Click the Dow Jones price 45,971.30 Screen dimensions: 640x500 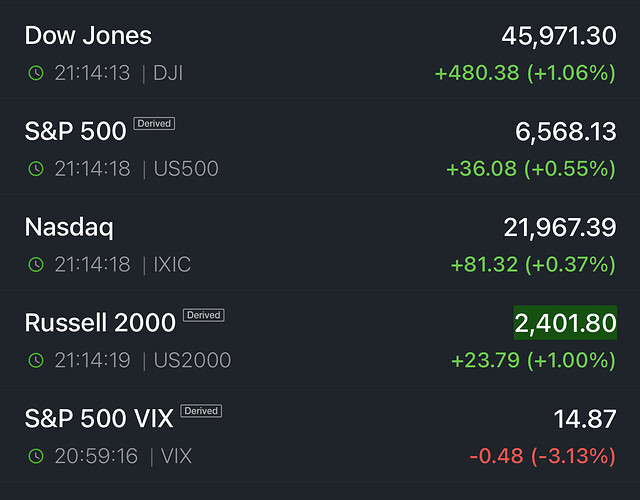click(558, 36)
